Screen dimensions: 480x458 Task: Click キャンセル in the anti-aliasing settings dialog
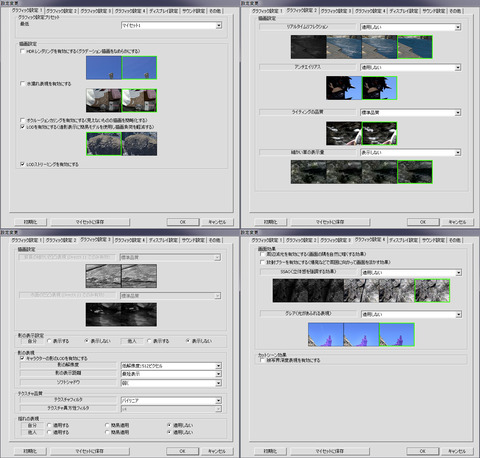pos(457,222)
